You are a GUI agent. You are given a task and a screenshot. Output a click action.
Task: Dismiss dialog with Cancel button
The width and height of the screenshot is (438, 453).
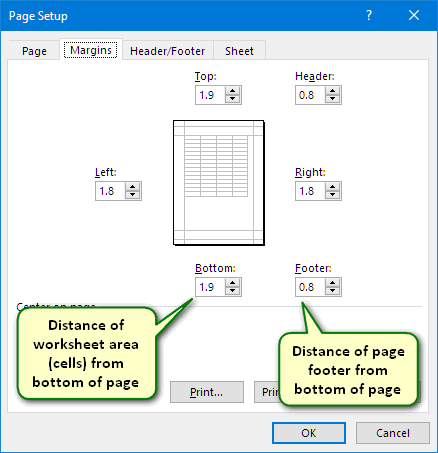[x=393, y=433]
